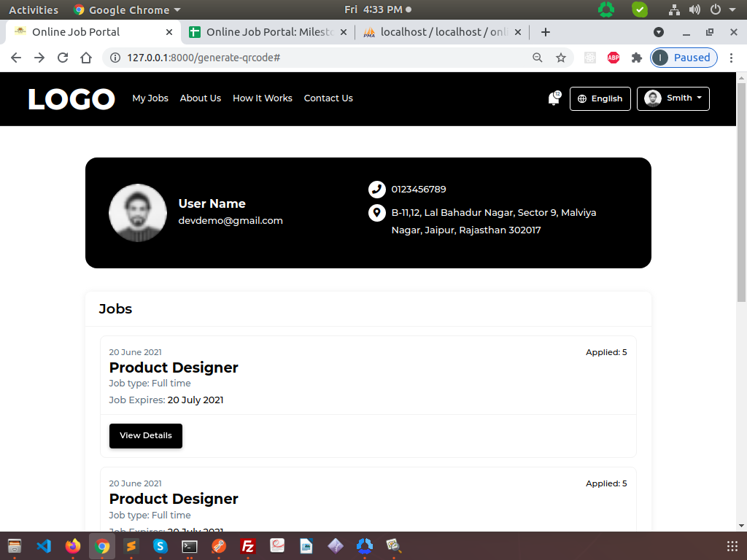Open the Extensions puzzle menu
The width and height of the screenshot is (747, 560).
coord(636,58)
